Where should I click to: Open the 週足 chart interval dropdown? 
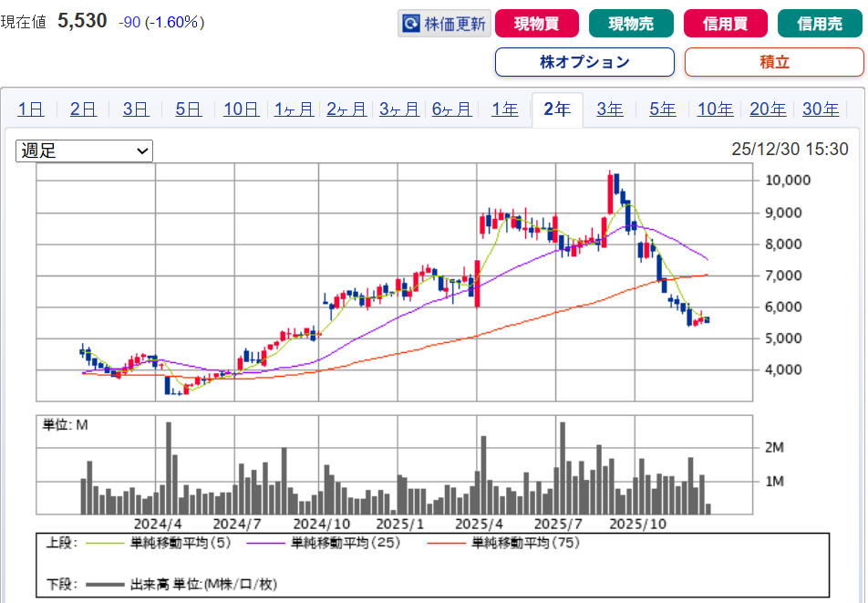pyautogui.click(x=84, y=151)
